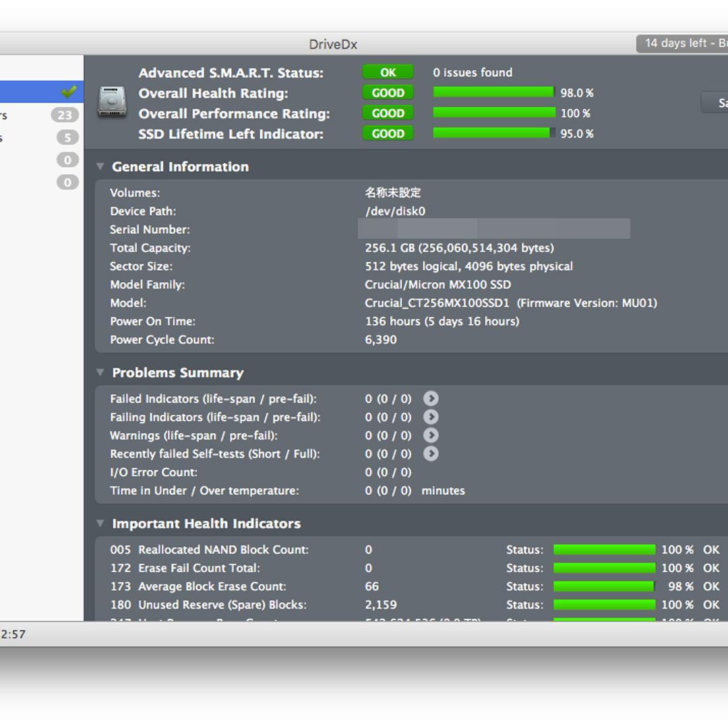Click the Overall Performance Rating 100% bar
This screenshot has height=728, width=728.
(494, 113)
